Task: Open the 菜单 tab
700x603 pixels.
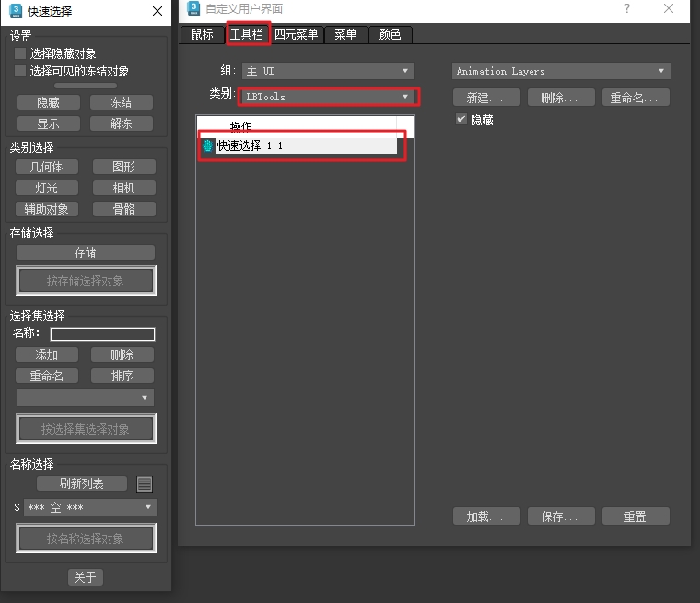Action: coord(345,34)
